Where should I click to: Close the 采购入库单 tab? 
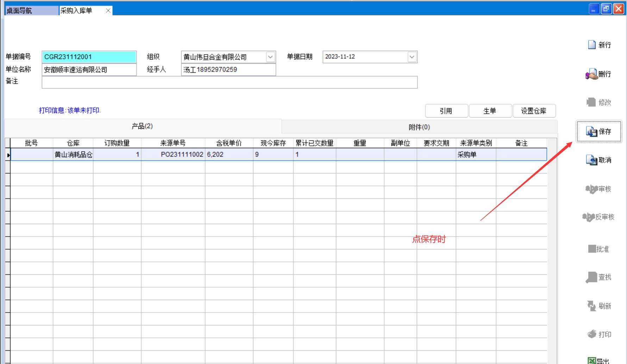(x=108, y=11)
